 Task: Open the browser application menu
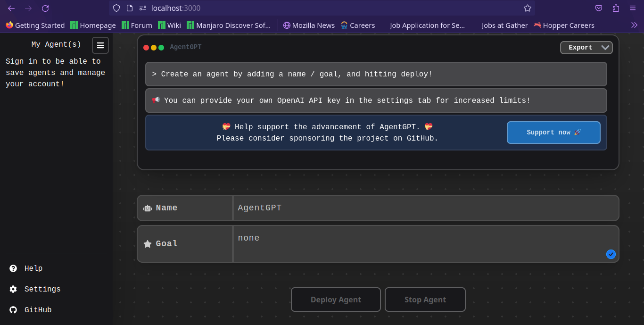point(633,8)
